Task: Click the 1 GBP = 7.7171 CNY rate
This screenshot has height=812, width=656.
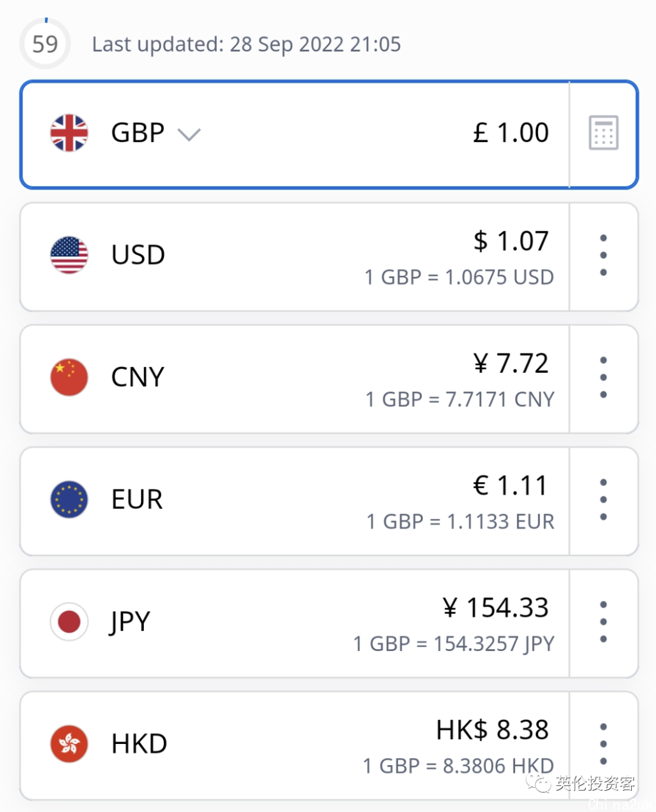Action: click(460, 400)
